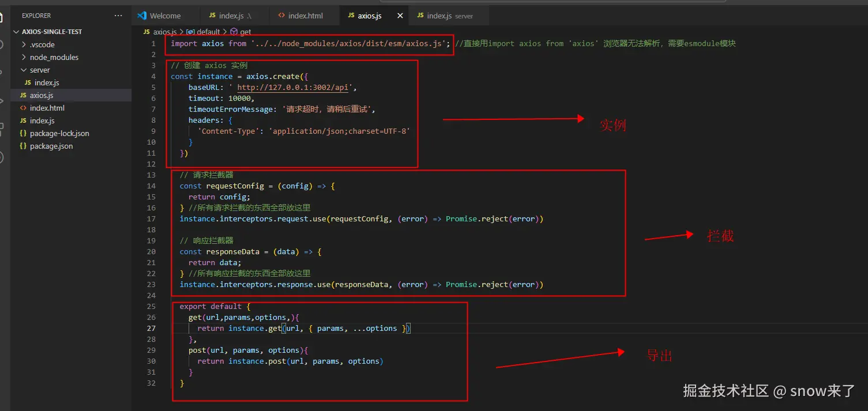This screenshot has width=868, height=411.
Task: Click the braces icon of package-lock.json
Action: coord(23,133)
